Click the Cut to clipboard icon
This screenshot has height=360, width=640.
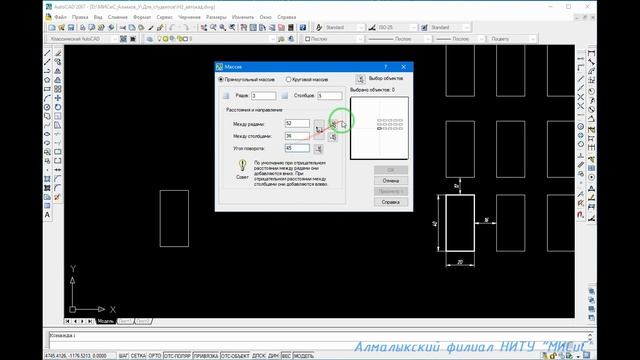(x=122, y=27)
